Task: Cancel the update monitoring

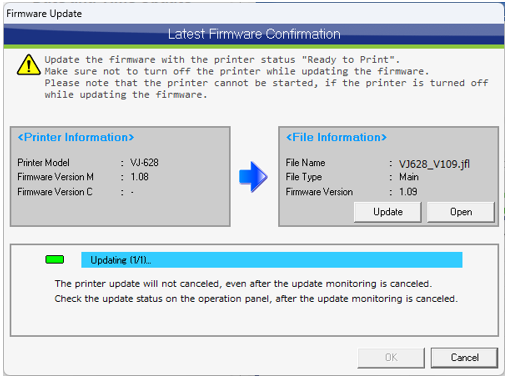Action: pyautogui.click(x=464, y=358)
